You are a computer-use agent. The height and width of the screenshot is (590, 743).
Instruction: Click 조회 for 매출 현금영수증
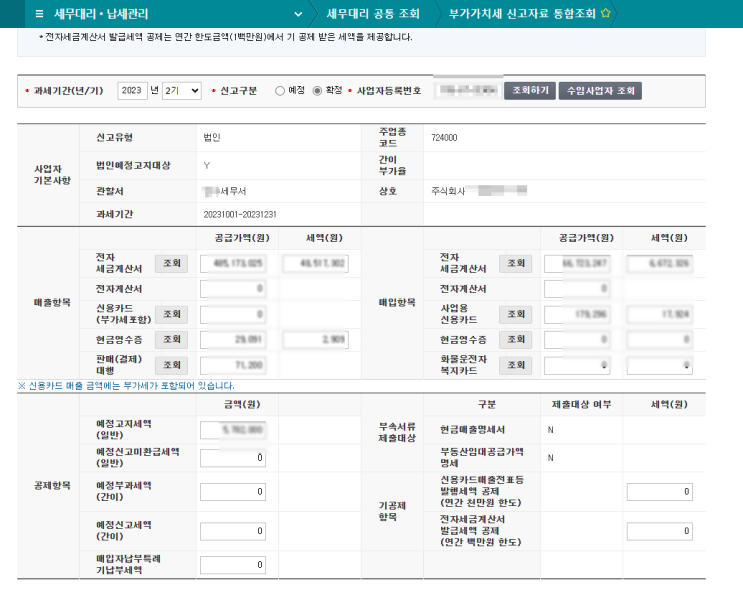point(172,339)
